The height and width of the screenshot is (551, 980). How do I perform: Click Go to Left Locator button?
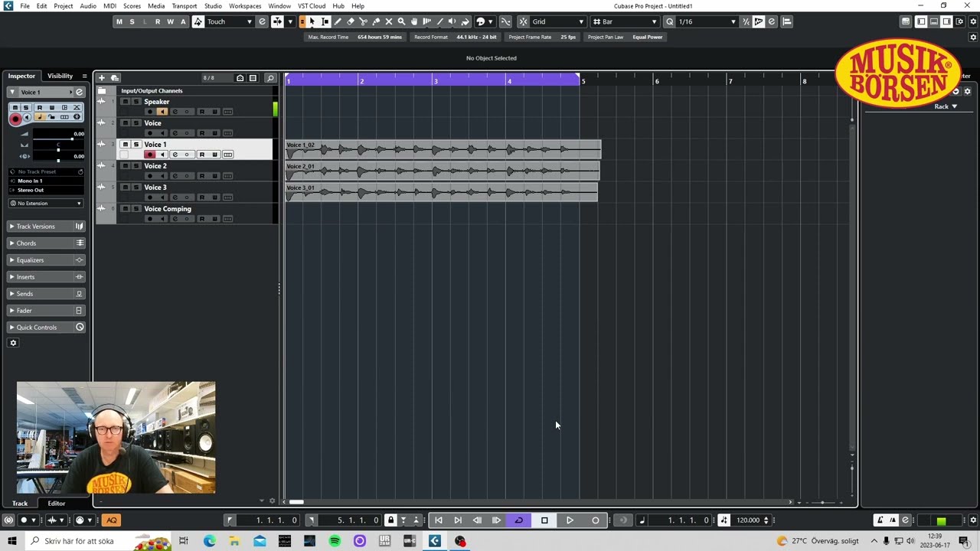(439, 520)
